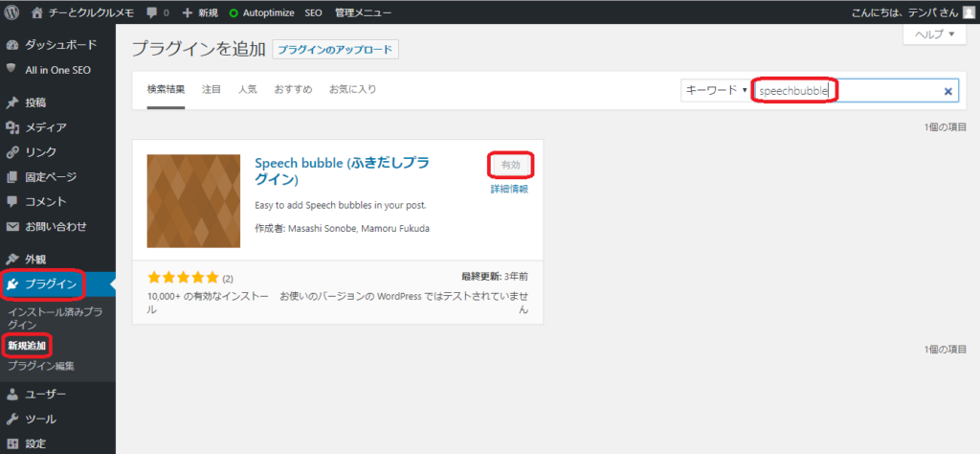Image resolution: width=980 pixels, height=454 pixels.
Task: Click 10,000+ の有効なインストール text
Action: click(209, 302)
